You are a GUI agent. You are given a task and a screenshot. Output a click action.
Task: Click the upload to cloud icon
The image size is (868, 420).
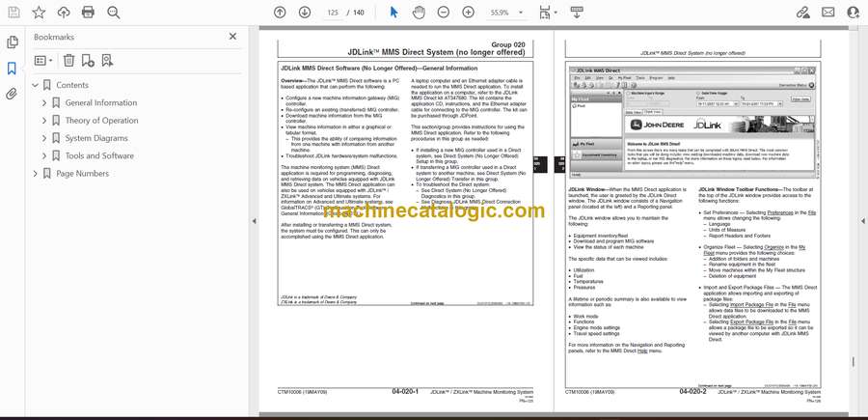(x=64, y=13)
